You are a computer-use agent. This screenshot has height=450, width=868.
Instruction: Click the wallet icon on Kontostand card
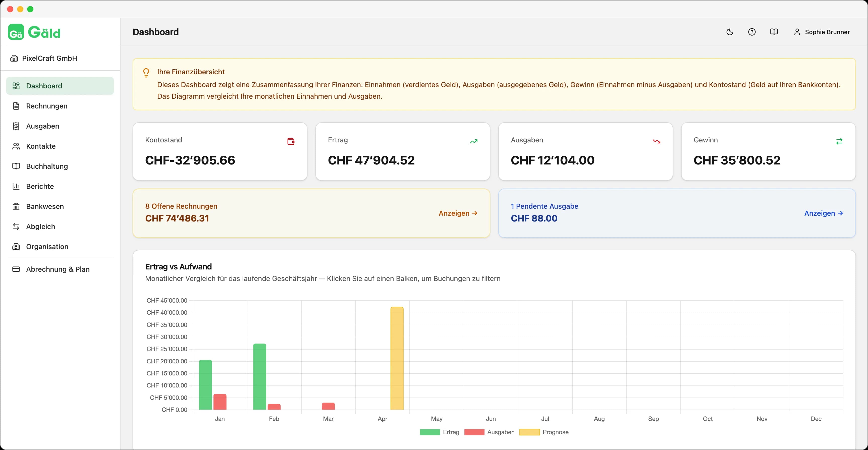click(x=291, y=141)
